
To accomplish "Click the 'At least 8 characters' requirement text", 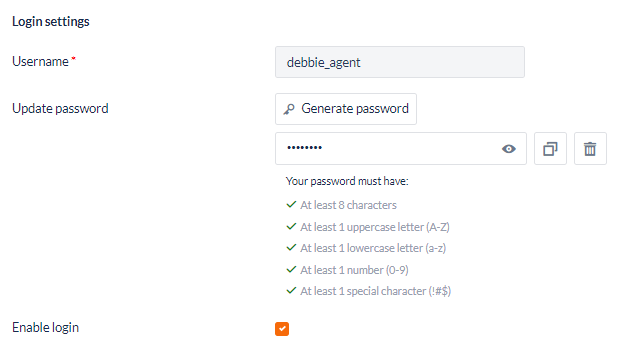I will [348, 205].
